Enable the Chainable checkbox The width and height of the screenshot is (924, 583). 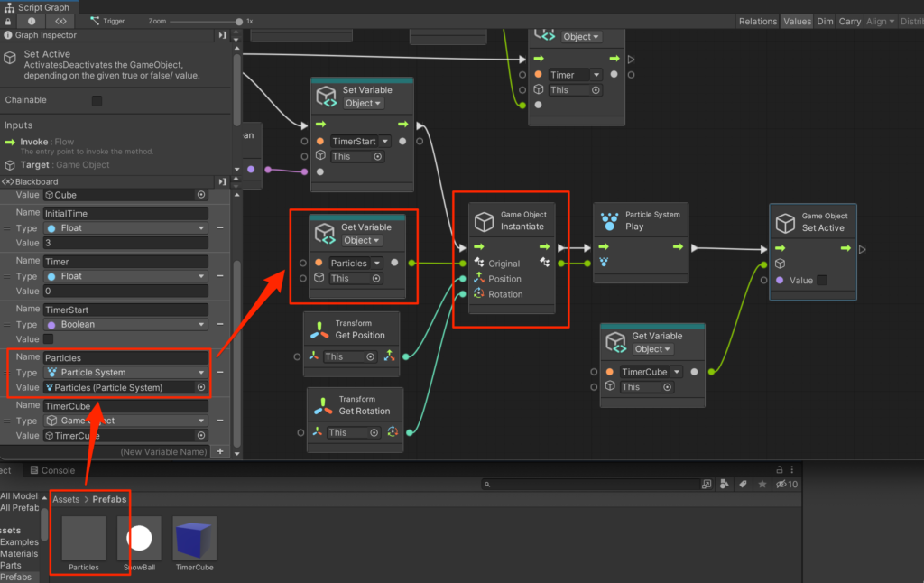pyautogui.click(x=97, y=102)
